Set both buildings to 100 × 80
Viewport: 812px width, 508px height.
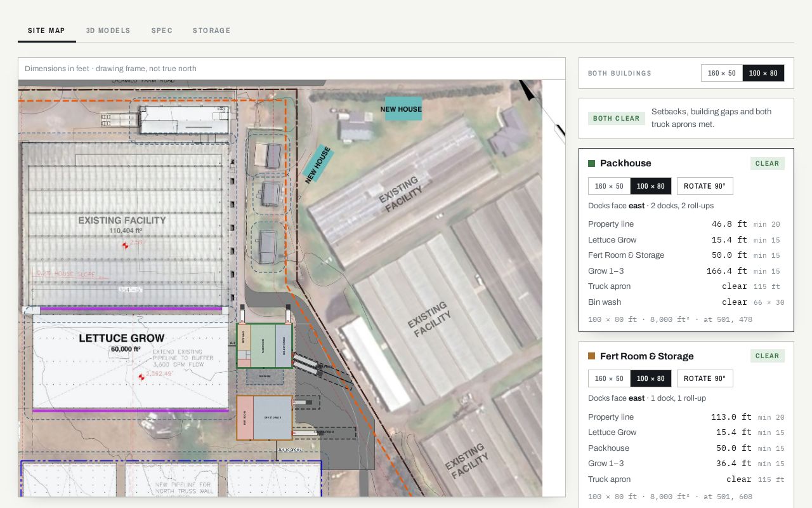[x=763, y=73]
